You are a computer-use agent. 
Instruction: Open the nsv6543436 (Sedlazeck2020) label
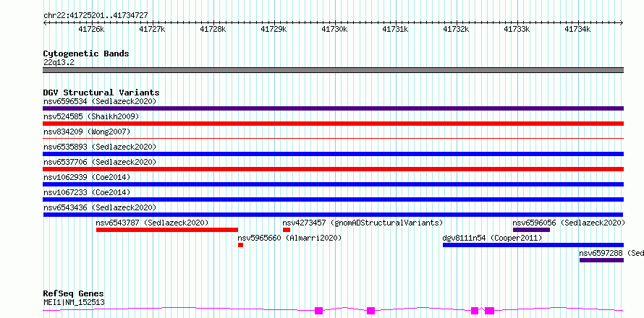tap(100, 207)
